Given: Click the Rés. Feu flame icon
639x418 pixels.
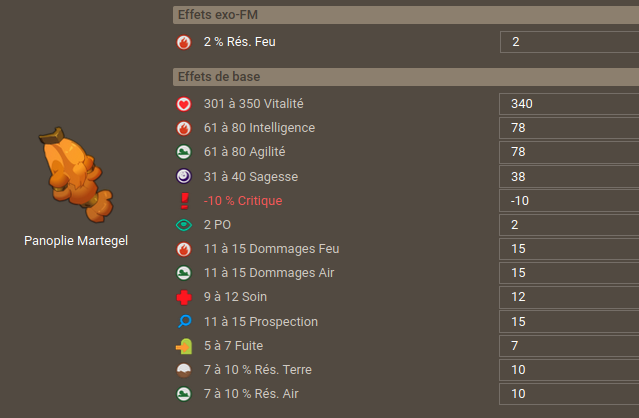Looking at the screenshot, I should point(184,42).
